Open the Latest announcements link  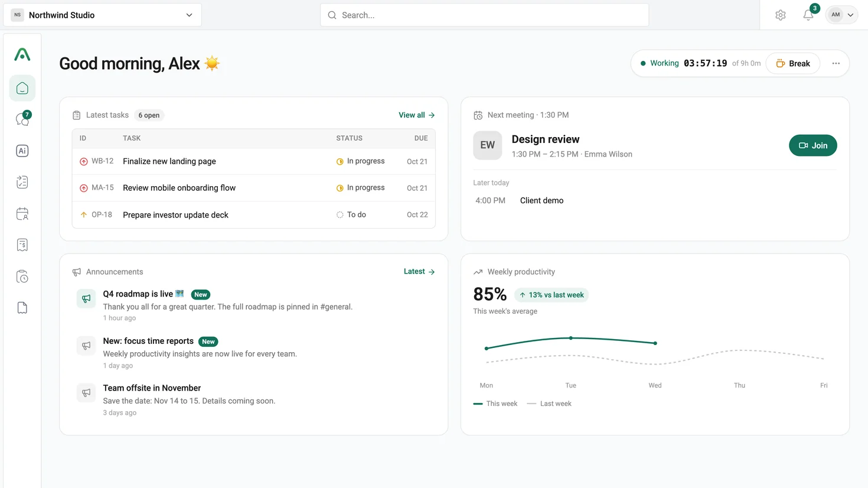point(419,272)
